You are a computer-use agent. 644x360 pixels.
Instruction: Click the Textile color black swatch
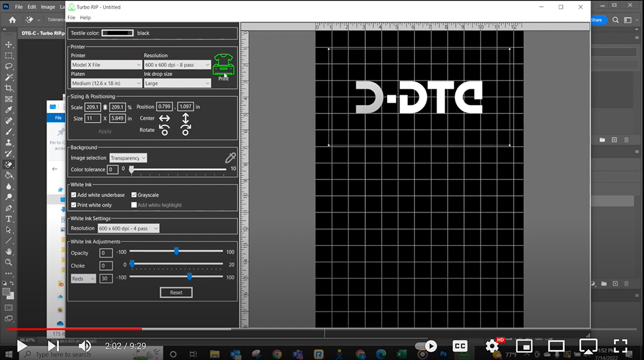(x=117, y=33)
